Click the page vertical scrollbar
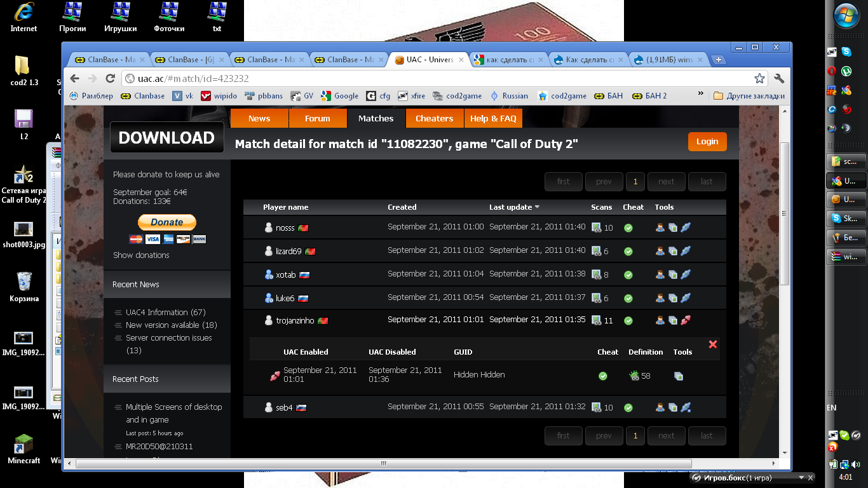Viewport: 868px width, 488px height. pyautogui.click(x=785, y=213)
